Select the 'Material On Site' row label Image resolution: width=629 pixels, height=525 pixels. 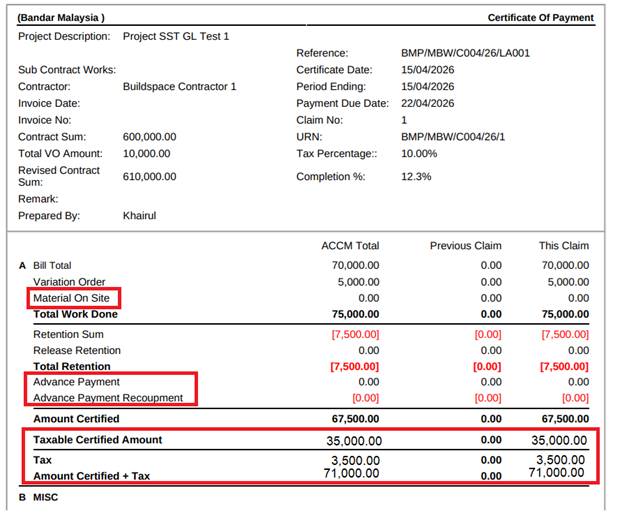click(x=71, y=298)
